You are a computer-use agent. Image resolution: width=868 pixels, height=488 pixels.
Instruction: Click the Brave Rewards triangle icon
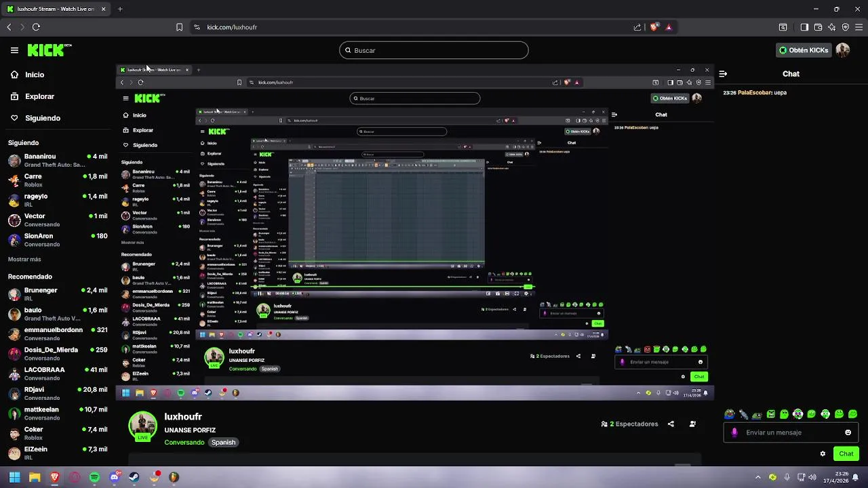(669, 27)
